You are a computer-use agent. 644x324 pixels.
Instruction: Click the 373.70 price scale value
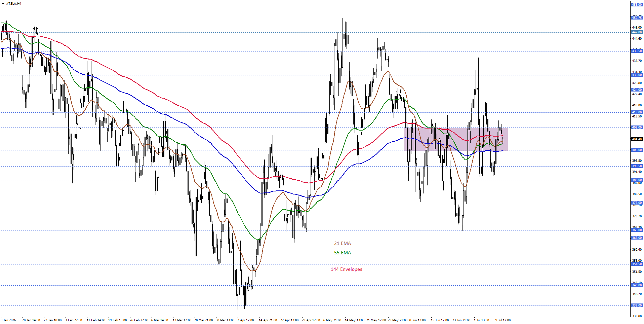pyautogui.click(x=637, y=216)
